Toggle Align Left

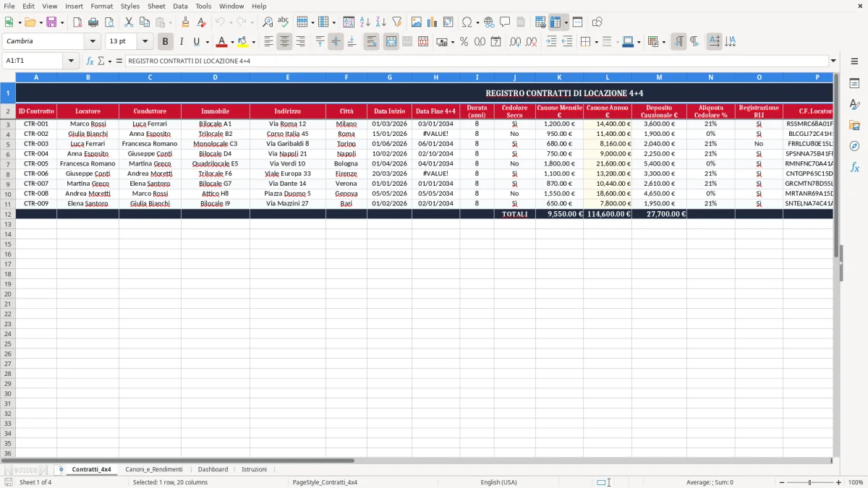click(x=268, y=42)
